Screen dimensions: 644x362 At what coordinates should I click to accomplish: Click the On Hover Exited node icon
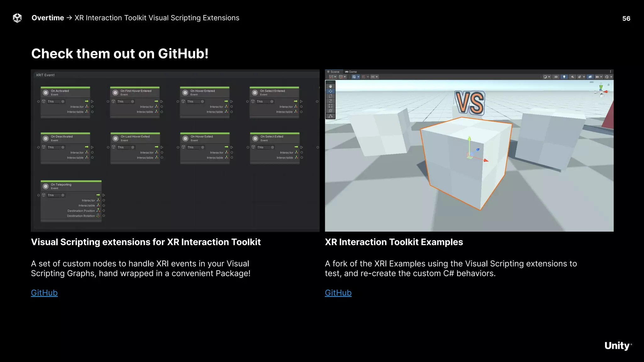click(185, 138)
